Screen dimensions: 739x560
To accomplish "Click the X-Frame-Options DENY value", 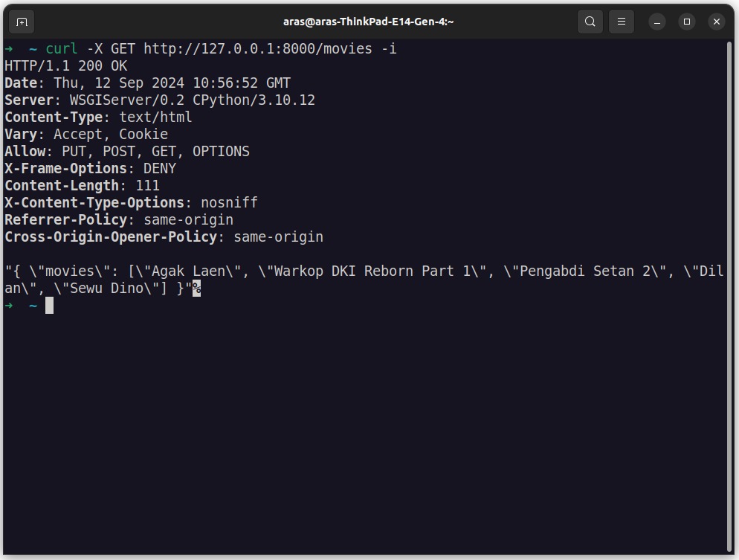I will pyautogui.click(x=160, y=168).
